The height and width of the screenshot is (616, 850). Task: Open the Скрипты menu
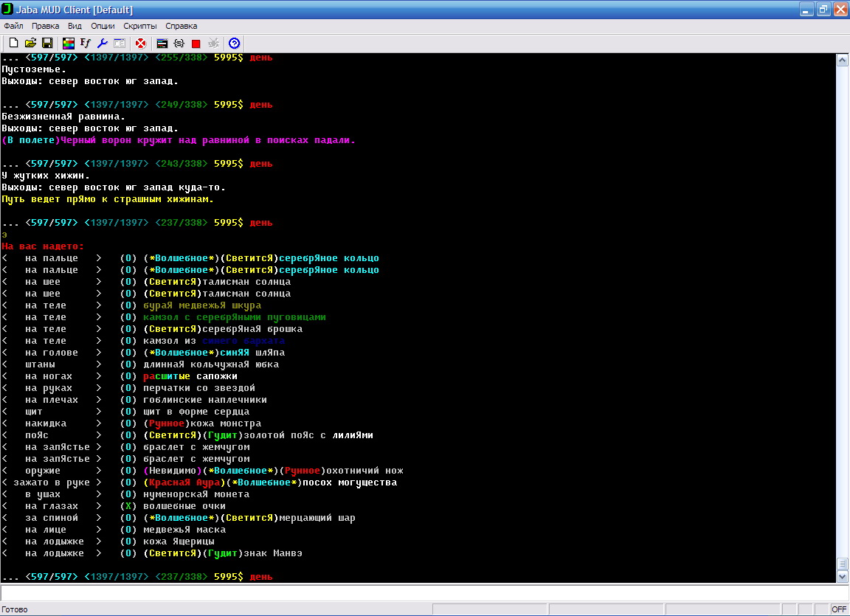tap(140, 26)
